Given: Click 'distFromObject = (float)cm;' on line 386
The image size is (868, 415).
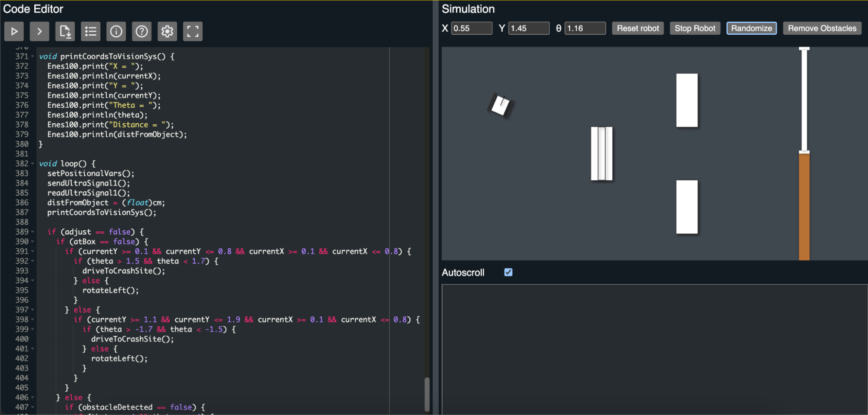Looking at the screenshot, I should tap(106, 203).
